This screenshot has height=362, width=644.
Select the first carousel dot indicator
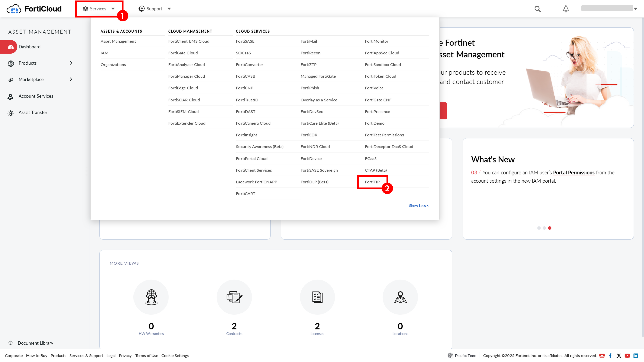coord(539,228)
